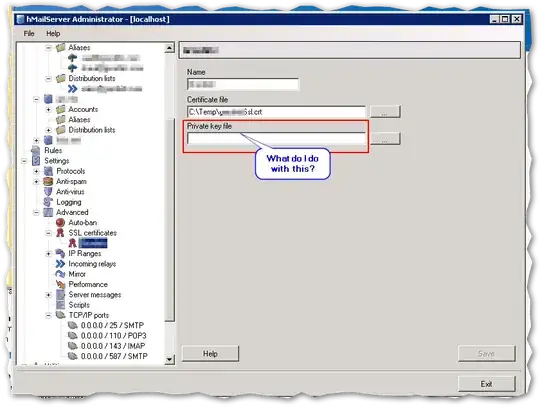
Task: Click the Anti-spam icon
Action: pyautogui.click(x=48, y=181)
